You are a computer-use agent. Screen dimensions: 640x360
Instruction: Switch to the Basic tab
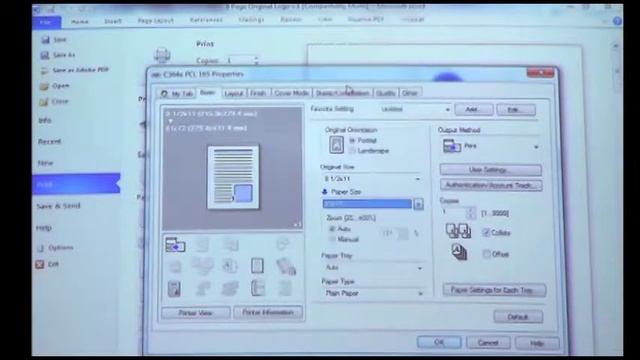(x=208, y=93)
